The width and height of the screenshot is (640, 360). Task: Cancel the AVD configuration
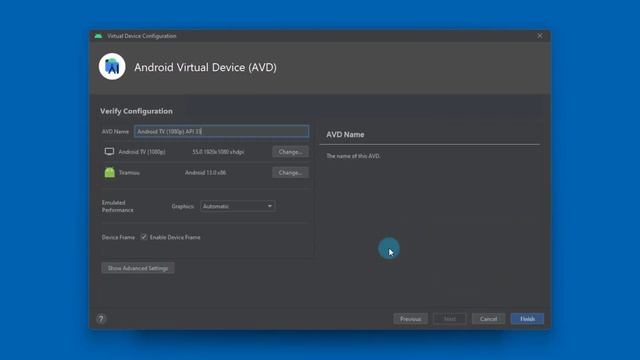click(x=488, y=319)
